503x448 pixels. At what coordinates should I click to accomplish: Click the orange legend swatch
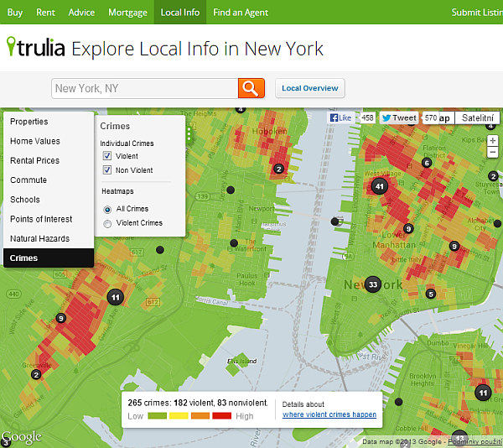(200, 416)
